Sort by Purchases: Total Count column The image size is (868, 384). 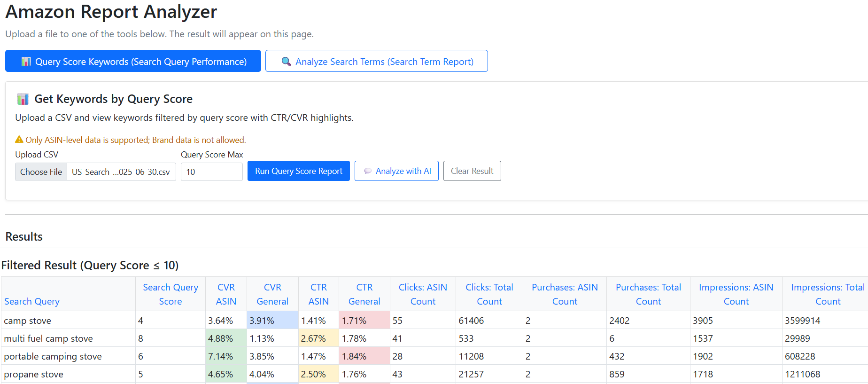tap(648, 294)
